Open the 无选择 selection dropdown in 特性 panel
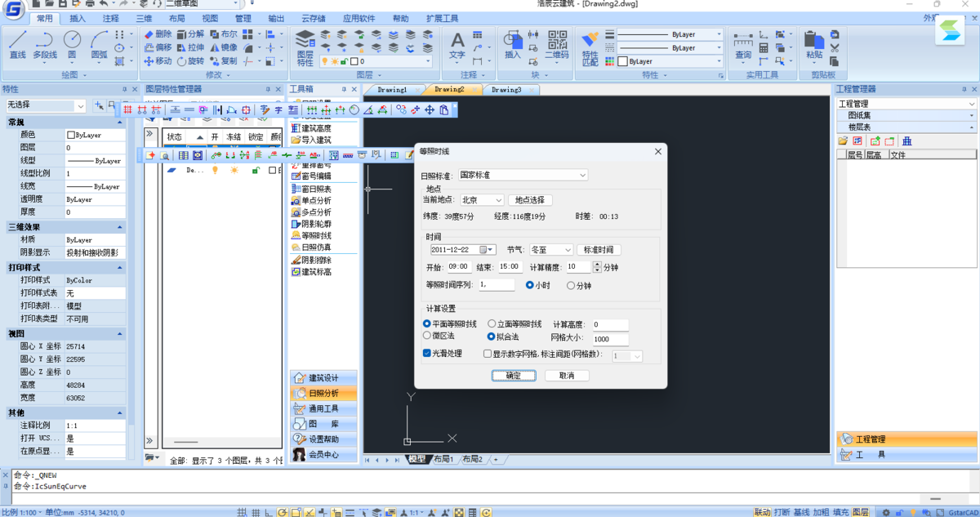This screenshot has width=980, height=517. (46, 105)
